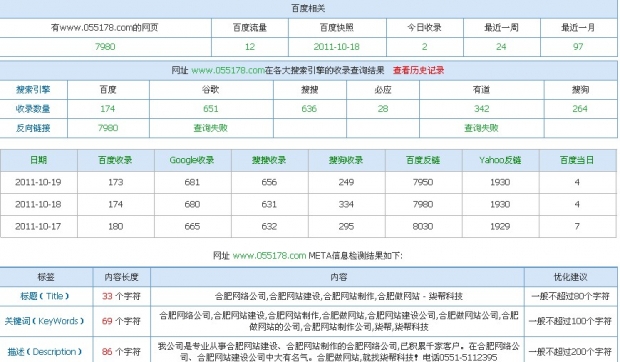Image resolution: width=620 pixels, height=362 pixels.
Task: Open the red 查看历史记录 link
Action: tap(418, 70)
